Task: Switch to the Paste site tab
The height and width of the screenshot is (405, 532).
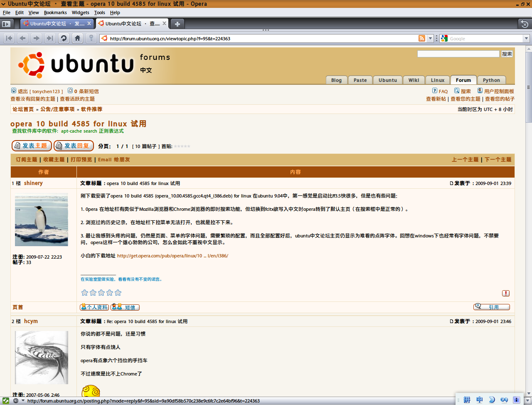Action: pos(360,80)
